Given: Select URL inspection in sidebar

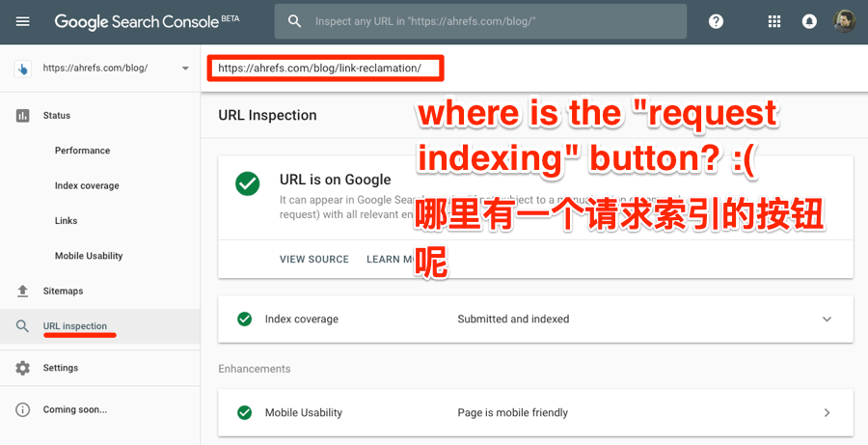Looking at the screenshot, I should (75, 326).
